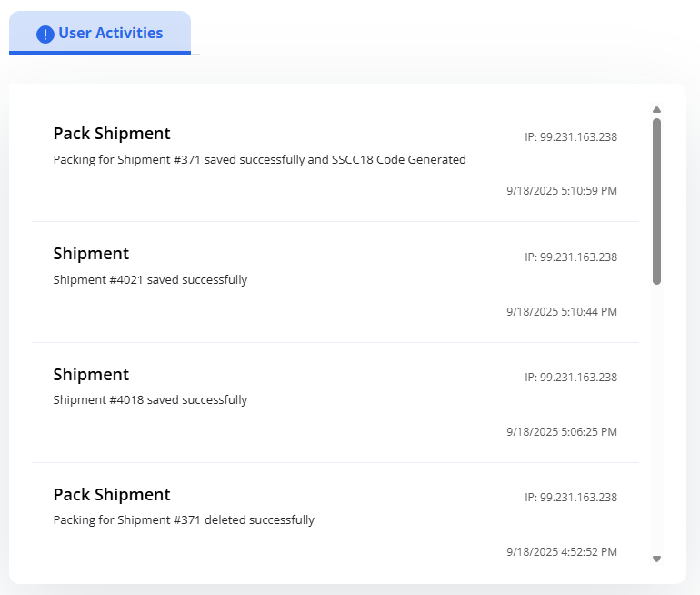Viewport: 700px width, 595px height.
Task: Click the IP address on Shipment #4018 entry
Action: point(570,378)
